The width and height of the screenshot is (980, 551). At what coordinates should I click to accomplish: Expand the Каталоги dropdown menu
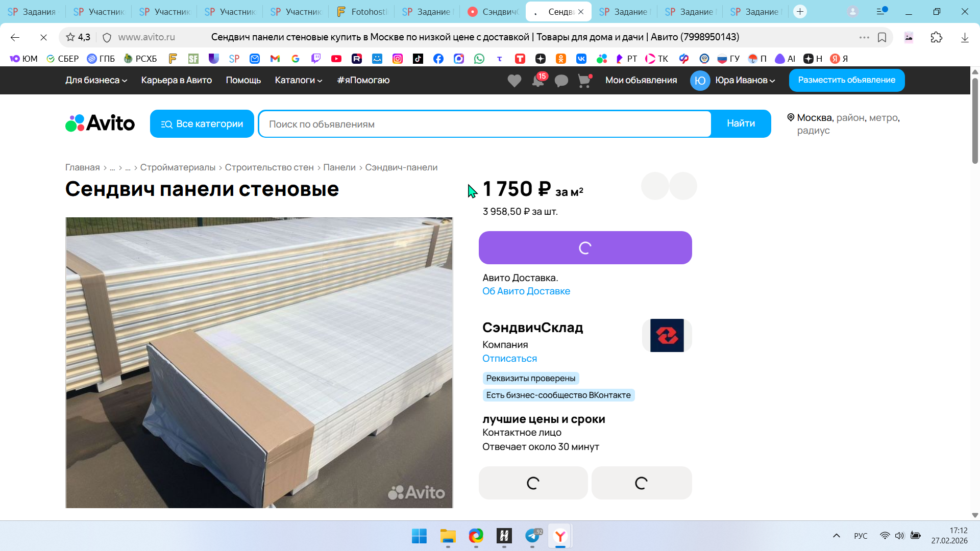click(299, 80)
